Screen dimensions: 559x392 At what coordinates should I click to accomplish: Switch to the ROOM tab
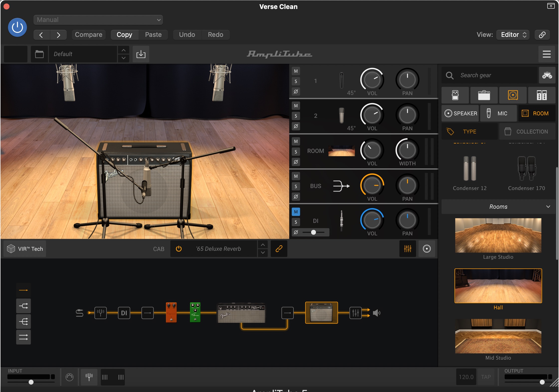[x=537, y=113]
